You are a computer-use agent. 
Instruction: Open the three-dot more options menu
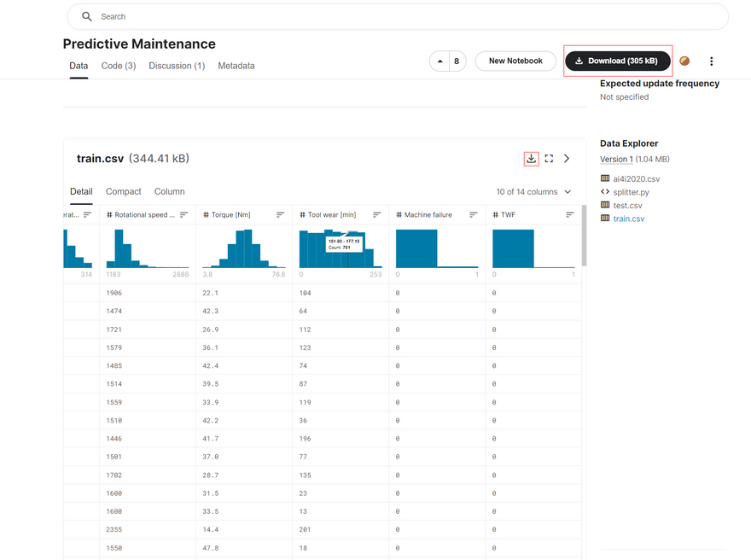(711, 61)
